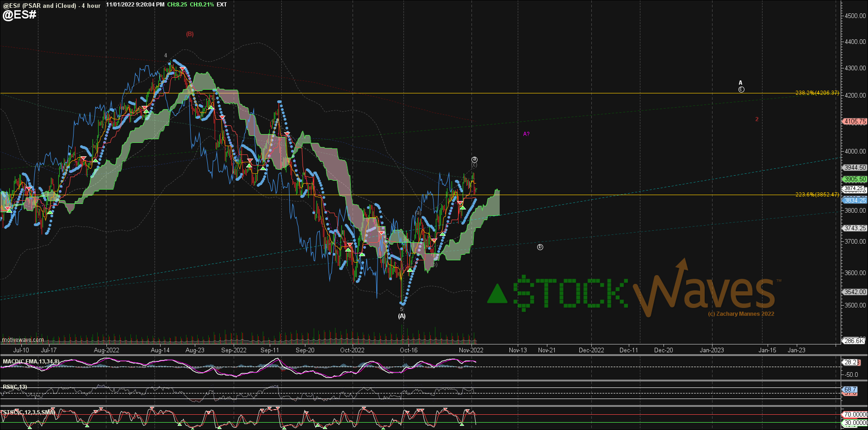This screenshot has height=430, width=868.
Task: Click the red 4105.75 price tag
Action: click(854, 122)
